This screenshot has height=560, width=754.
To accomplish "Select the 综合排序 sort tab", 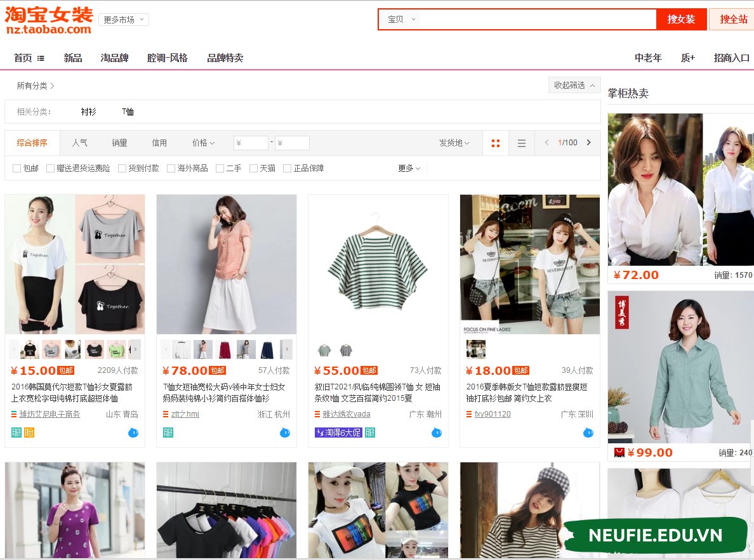I will coord(32,143).
